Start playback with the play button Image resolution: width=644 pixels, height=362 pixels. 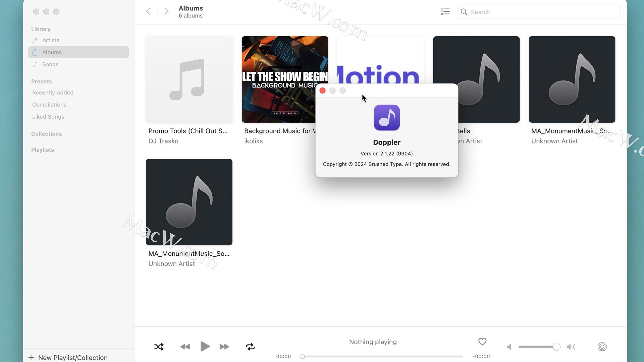tap(205, 346)
